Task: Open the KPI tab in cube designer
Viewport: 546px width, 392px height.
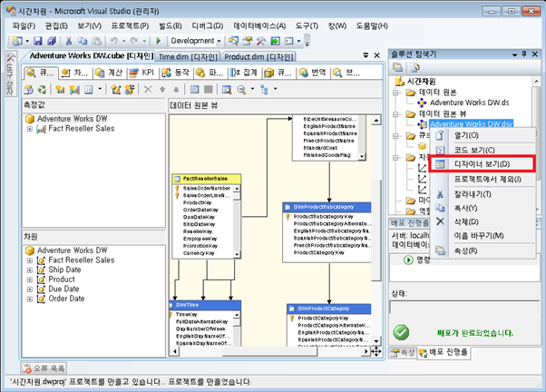Action: [x=141, y=73]
